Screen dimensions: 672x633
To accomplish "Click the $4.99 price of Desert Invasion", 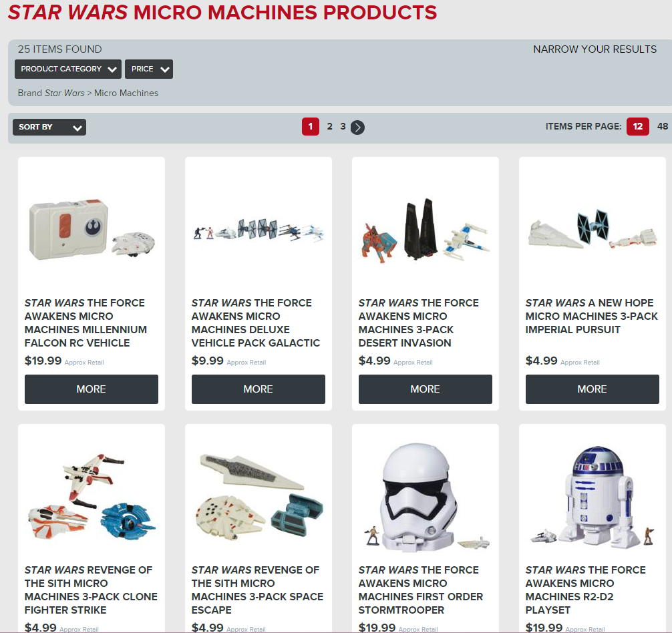I will point(375,361).
